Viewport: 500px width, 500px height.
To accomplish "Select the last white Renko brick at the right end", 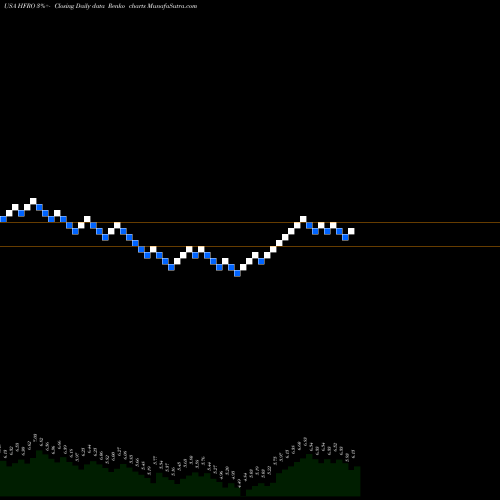I will (x=351, y=231).
